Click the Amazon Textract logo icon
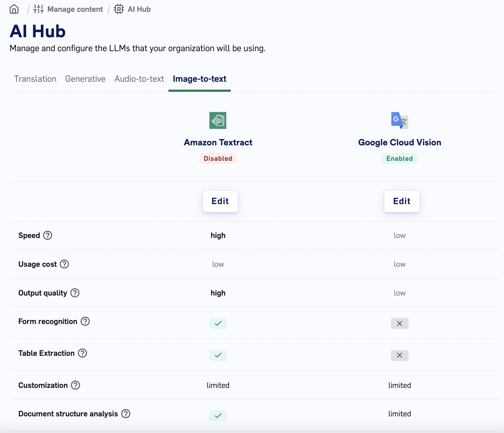Viewport: 504px width, 433px height. (x=218, y=121)
